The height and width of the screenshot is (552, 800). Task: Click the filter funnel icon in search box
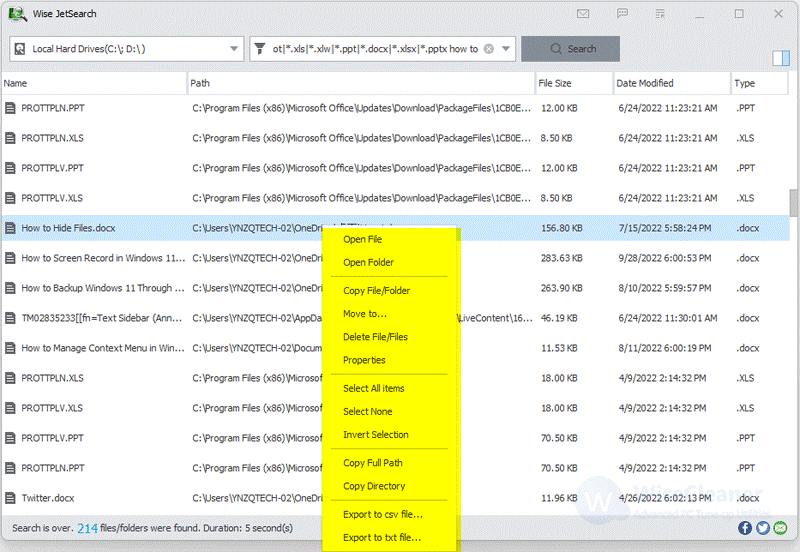(x=260, y=48)
